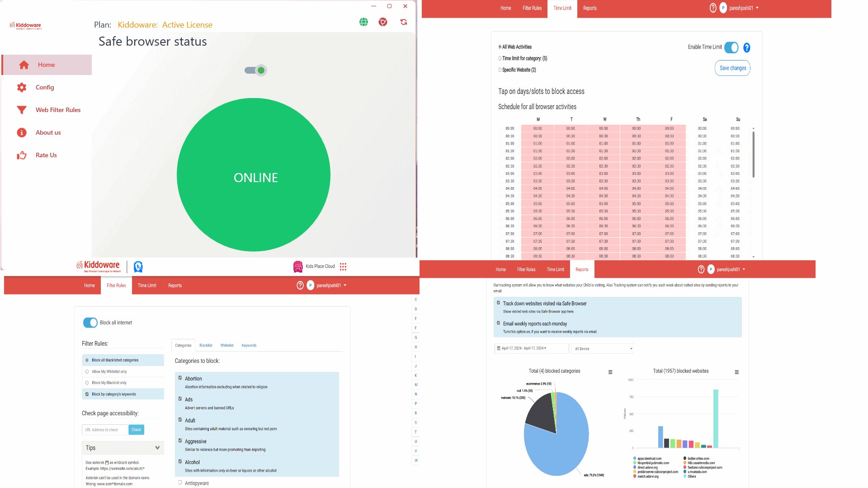The width and height of the screenshot is (868, 488).
Task: Click the refresh sync icon in Safe browser header
Action: (404, 22)
